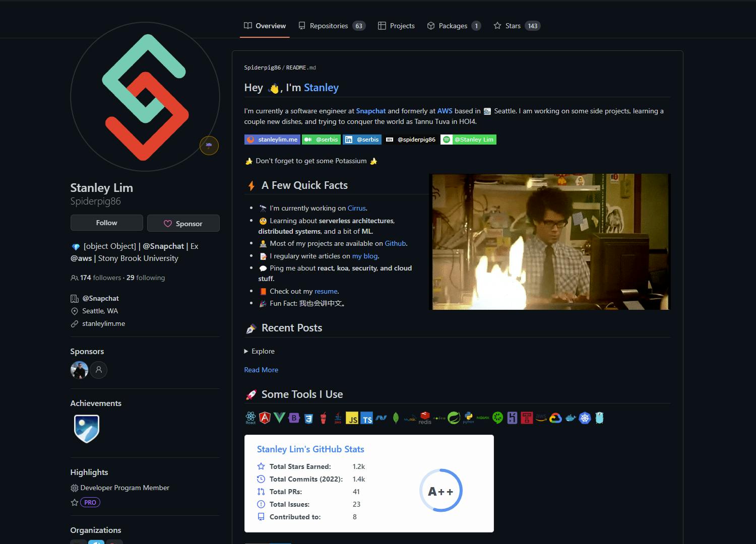This screenshot has width=756, height=544.
Task: Click the Stanley name link in heading
Action: tap(321, 88)
